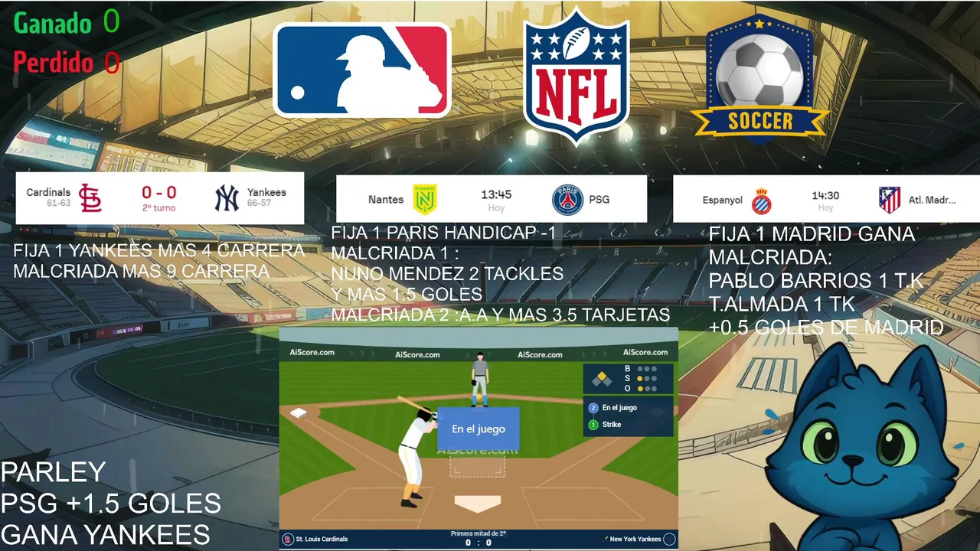Click the diamond bases indicator icon
The width and height of the screenshot is (980, 551).
click(x=602, y=379)
